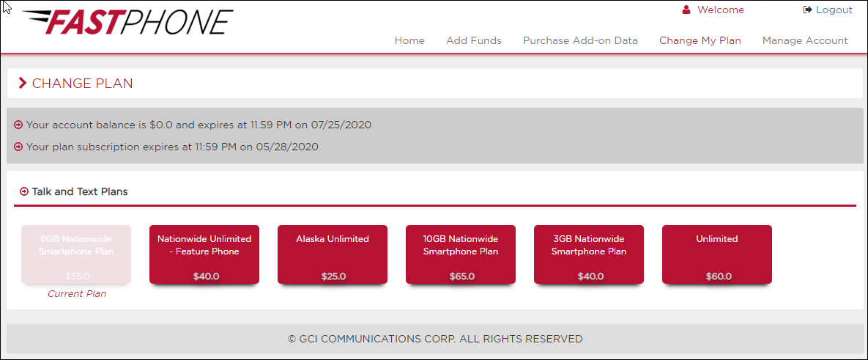Select the Change My Plan tab
Image resolution: width=868 pixels, height=360 pixels.
(x=700, y=40)
